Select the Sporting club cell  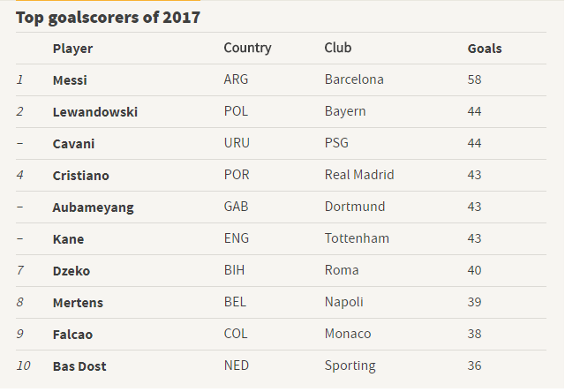[350, 366]
